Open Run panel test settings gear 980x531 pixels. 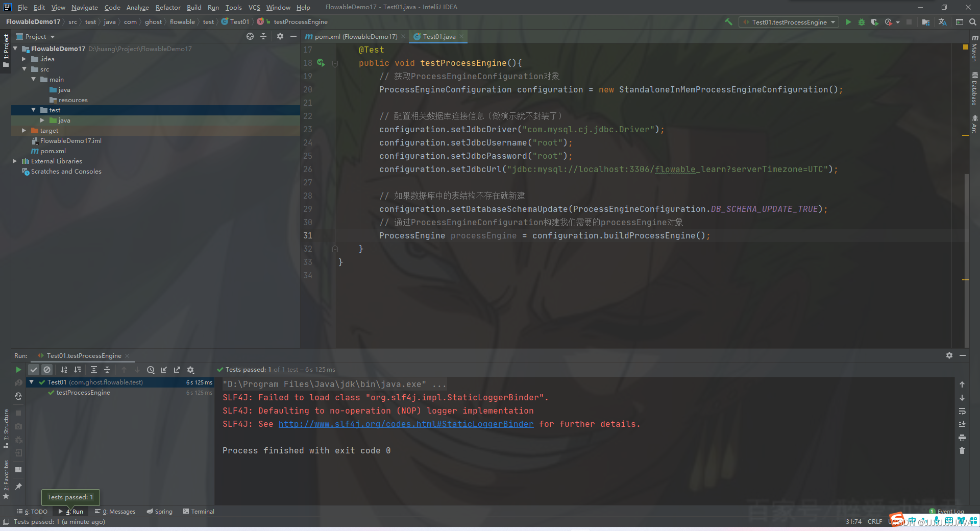(x=190, y=370)
